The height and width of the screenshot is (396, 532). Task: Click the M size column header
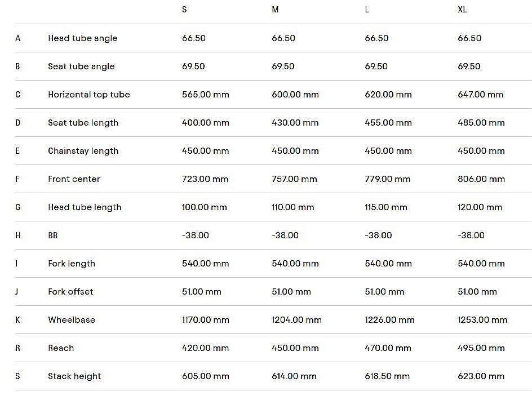[x=275, y=10]
